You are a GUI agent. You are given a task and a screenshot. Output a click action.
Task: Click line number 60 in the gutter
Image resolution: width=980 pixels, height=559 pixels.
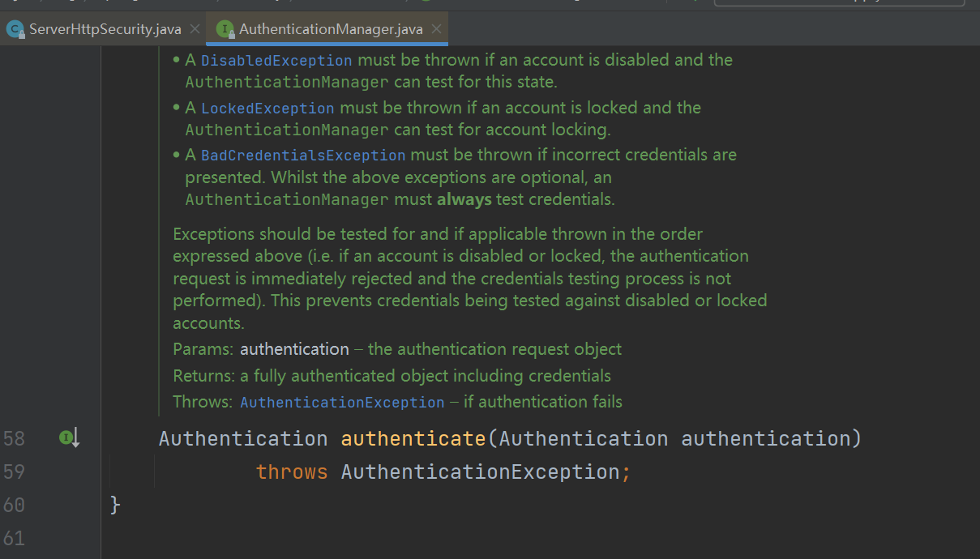(15, 505)
